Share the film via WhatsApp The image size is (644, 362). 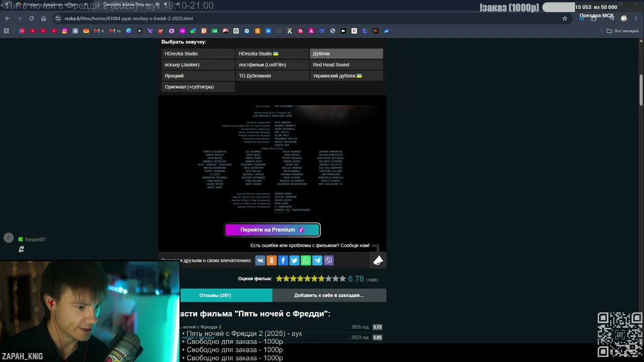point(306,260)
